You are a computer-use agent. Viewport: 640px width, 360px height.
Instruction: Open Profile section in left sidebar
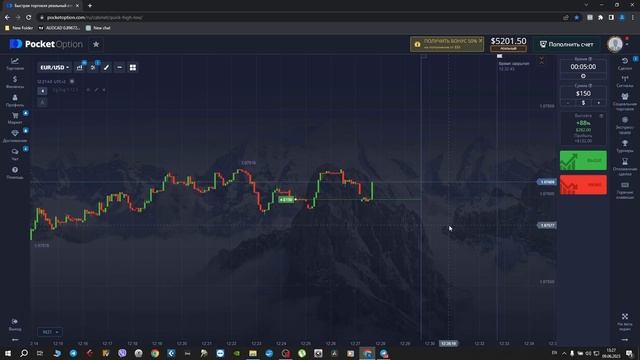(15, 100)
